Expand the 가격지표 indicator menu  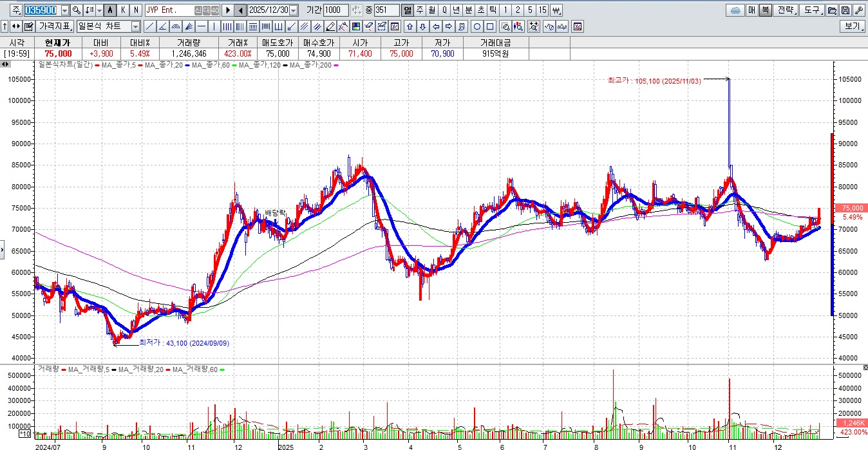54,26
